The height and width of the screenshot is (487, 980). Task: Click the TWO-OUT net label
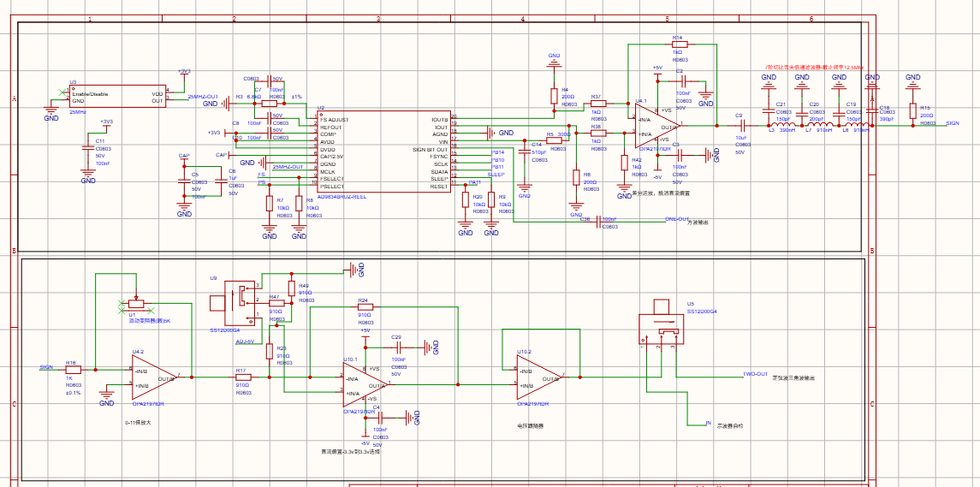point(754,374)
